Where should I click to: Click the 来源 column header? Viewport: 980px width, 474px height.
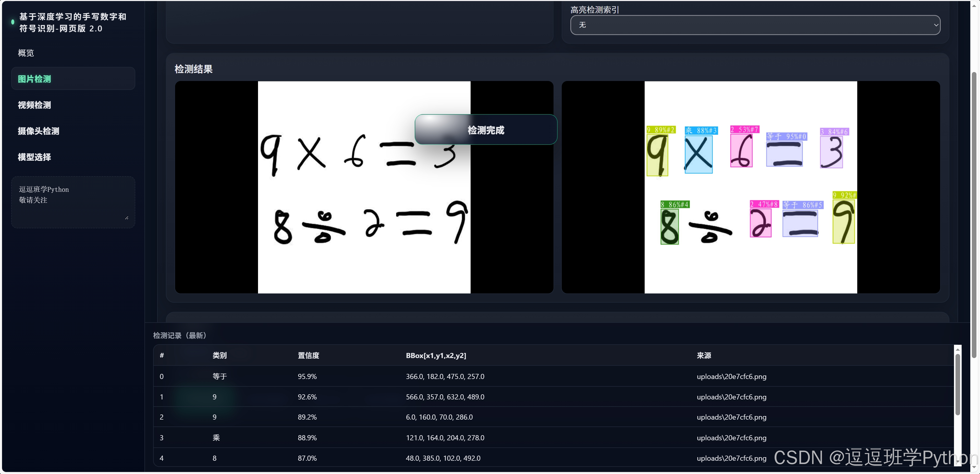(704, 355)
